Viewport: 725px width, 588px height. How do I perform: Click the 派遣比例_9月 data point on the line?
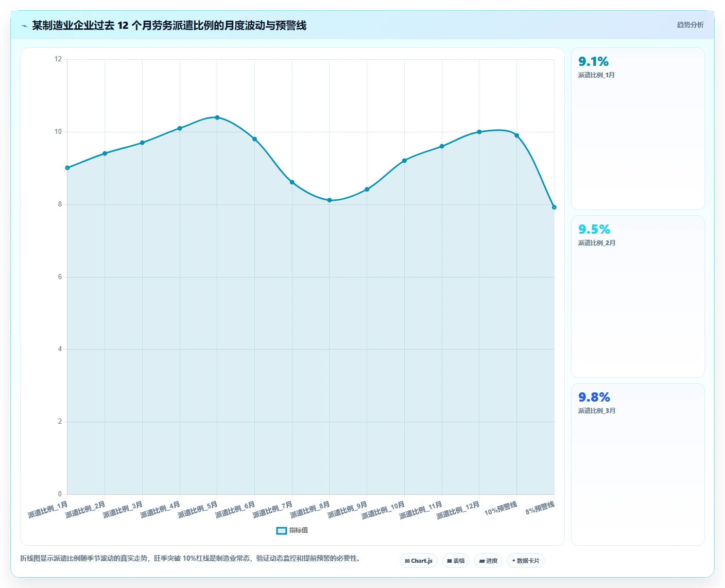367,189
